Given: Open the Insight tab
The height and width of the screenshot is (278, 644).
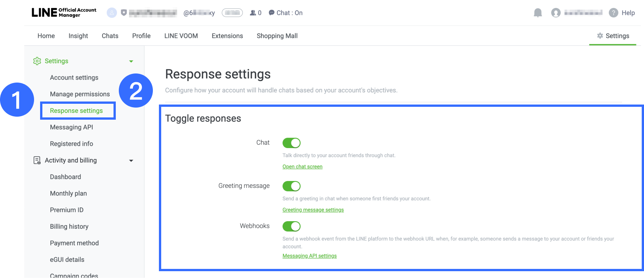Looking at the screenshot, I should click(78, 36).
